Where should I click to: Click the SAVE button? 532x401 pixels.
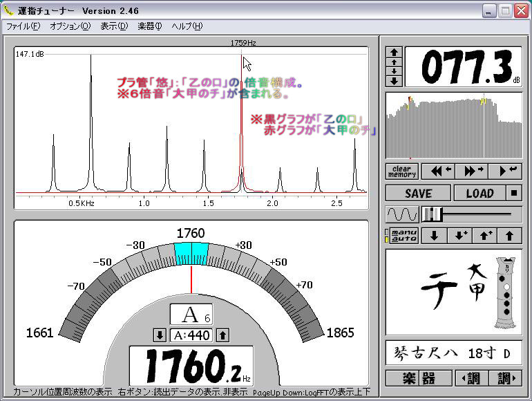coord(418,194)
